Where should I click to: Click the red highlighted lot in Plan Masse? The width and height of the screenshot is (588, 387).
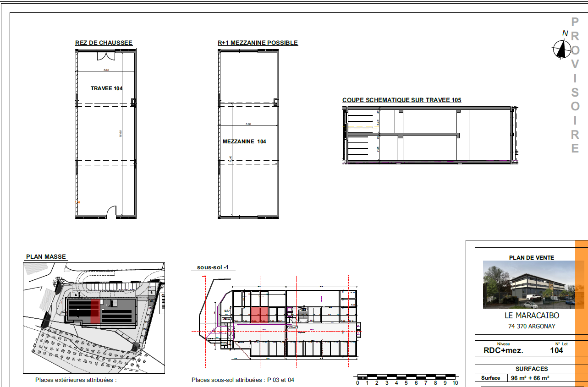point(95,311)
